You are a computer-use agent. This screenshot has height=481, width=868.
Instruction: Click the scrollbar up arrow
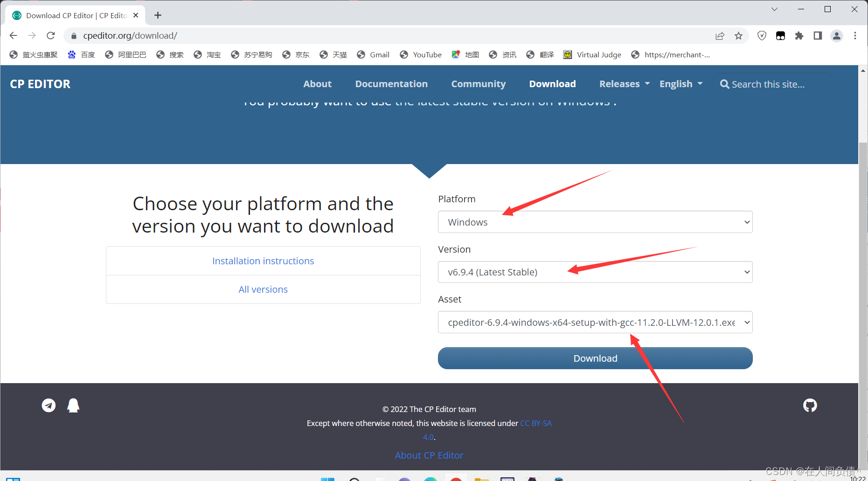point(863,70)
